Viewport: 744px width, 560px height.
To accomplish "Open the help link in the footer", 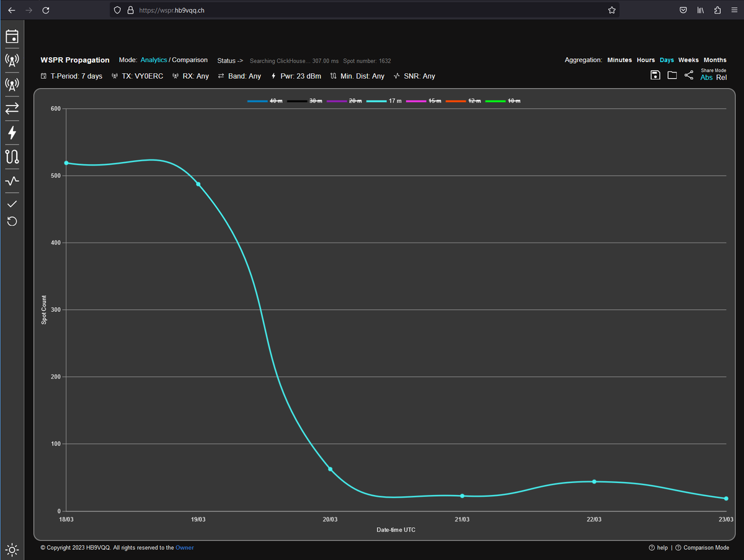I will pyautogui.click(x=658, y=548).
